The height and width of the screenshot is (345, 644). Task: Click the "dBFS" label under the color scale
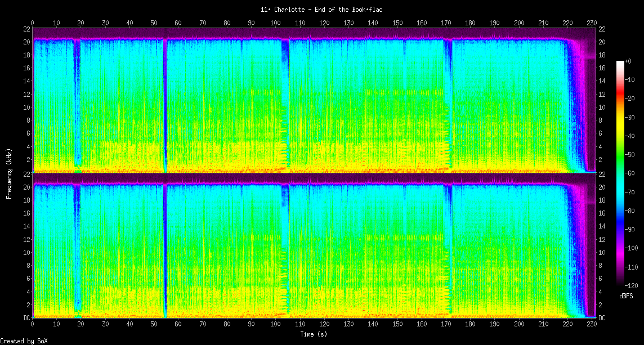pyautogui.click(x=626, y=296)
